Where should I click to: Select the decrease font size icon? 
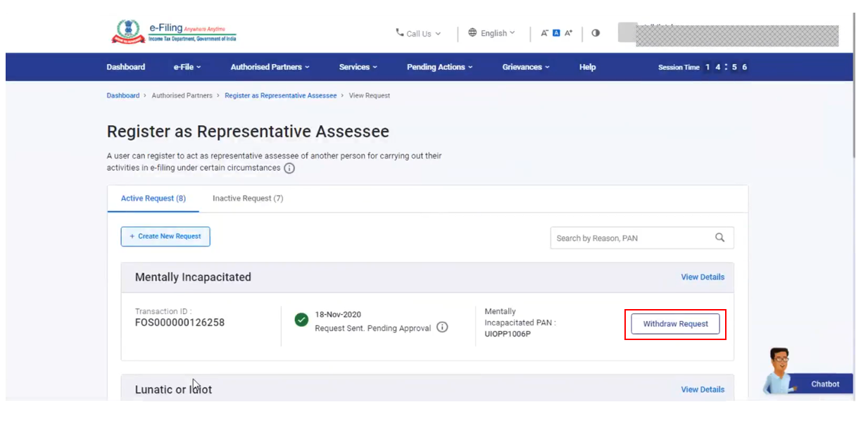[x=544, y=32]
